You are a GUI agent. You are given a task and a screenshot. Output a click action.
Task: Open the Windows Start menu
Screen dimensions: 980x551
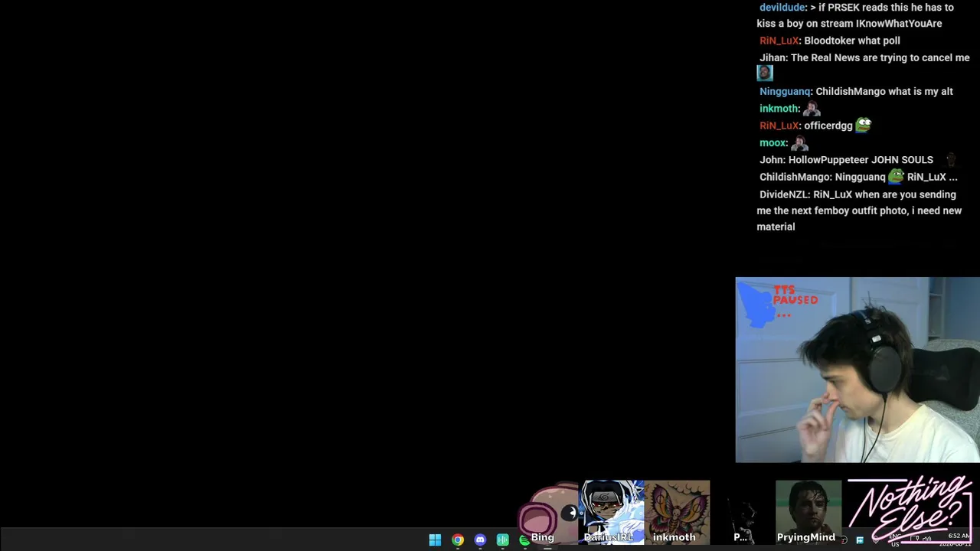[435, 540]
